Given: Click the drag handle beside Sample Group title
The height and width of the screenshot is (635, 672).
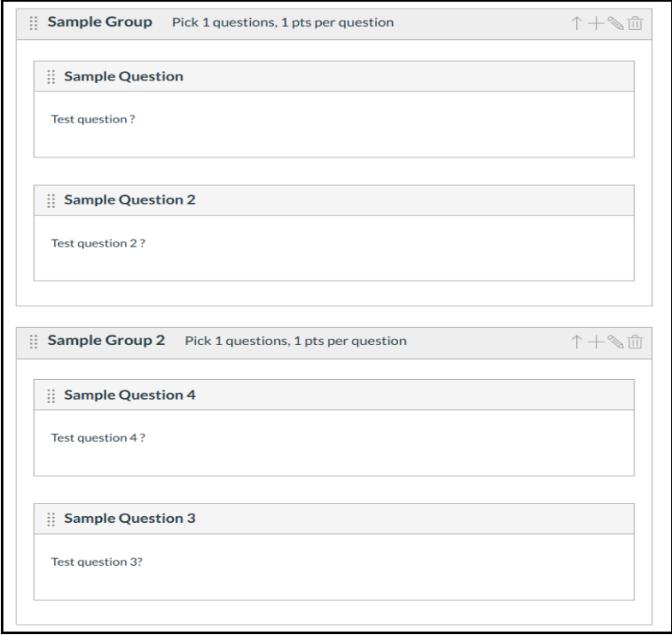Looking at the screenshot, I should 33,23.
